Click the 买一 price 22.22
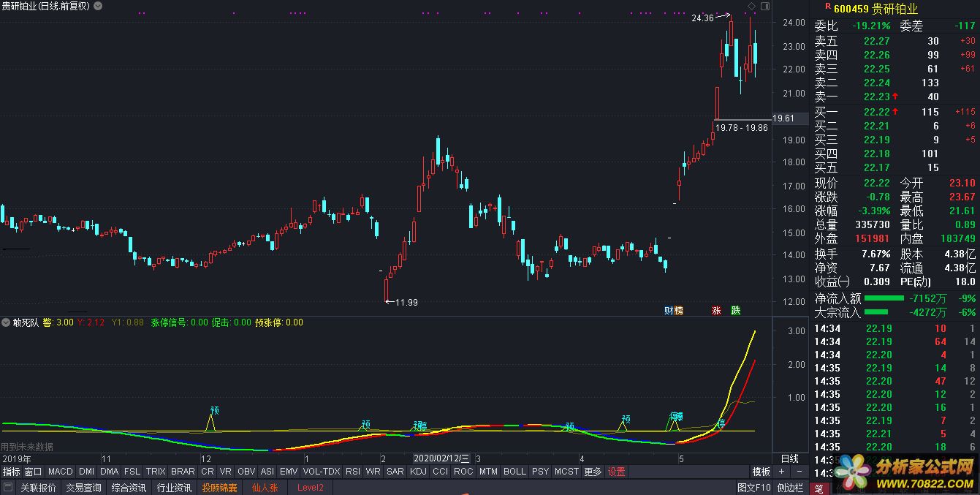 click(876, 112)
